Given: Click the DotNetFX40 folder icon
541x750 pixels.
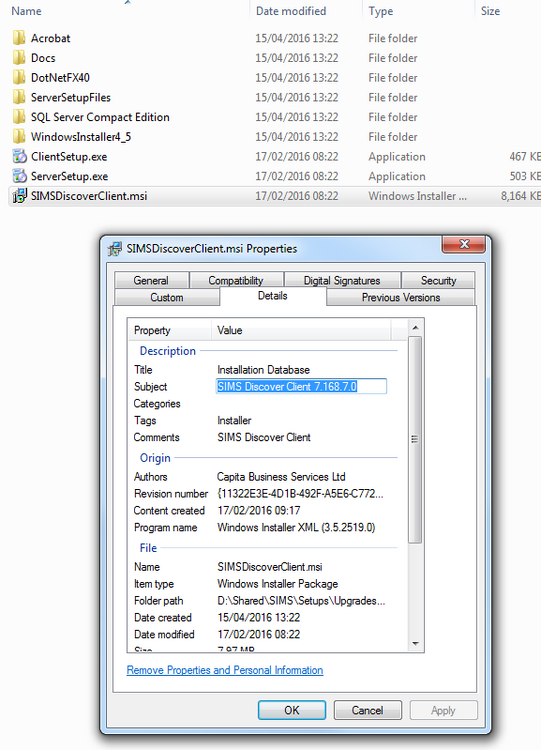Looking at the screenshot, I should click(19, 77).
